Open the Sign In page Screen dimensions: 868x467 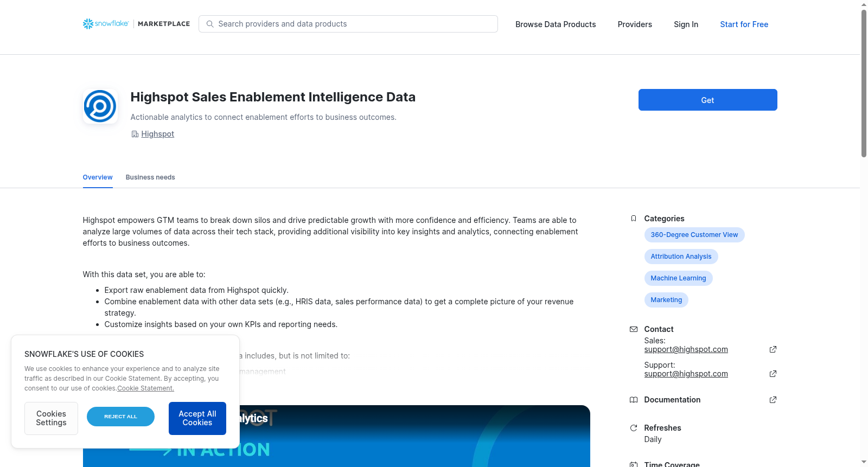(x=686, y=24)
